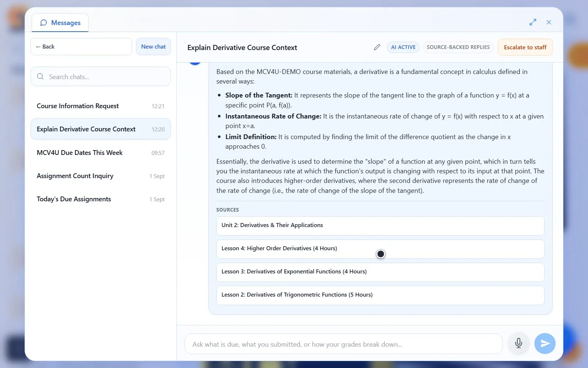Viewport: 588px width, 368px height.
Task: Click the message input box
Action: pos(343,344)
